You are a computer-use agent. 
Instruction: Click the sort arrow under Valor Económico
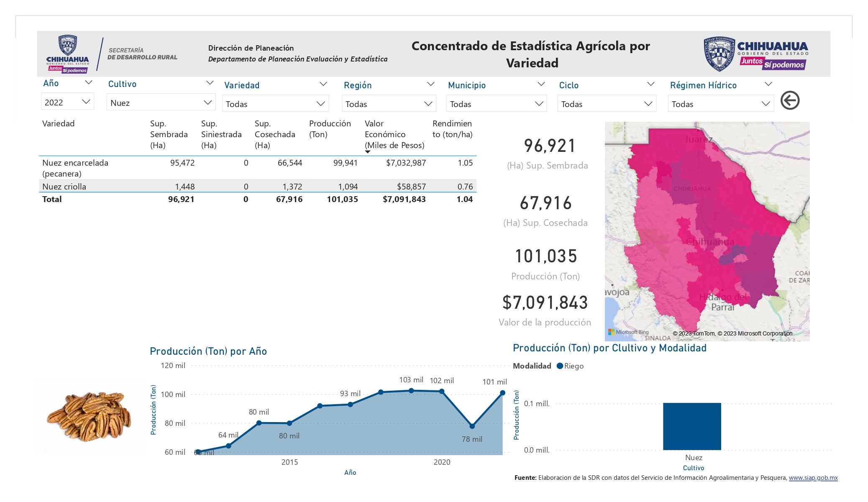(368, 152)
